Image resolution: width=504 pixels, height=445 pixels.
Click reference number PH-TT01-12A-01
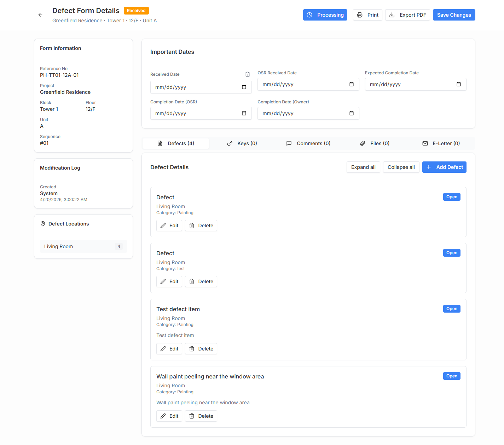click(59, 75)
